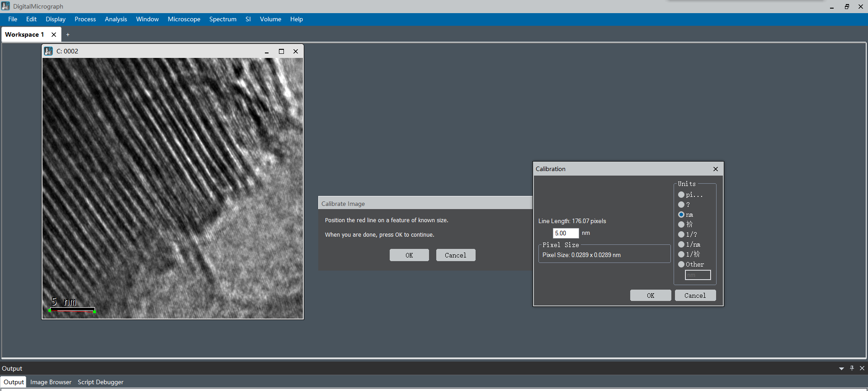Image resolution: width=868 pixels, height=391 pixels.
Task: Click OK in Calibrate Image dialog
Action: [x=409, y=255]
